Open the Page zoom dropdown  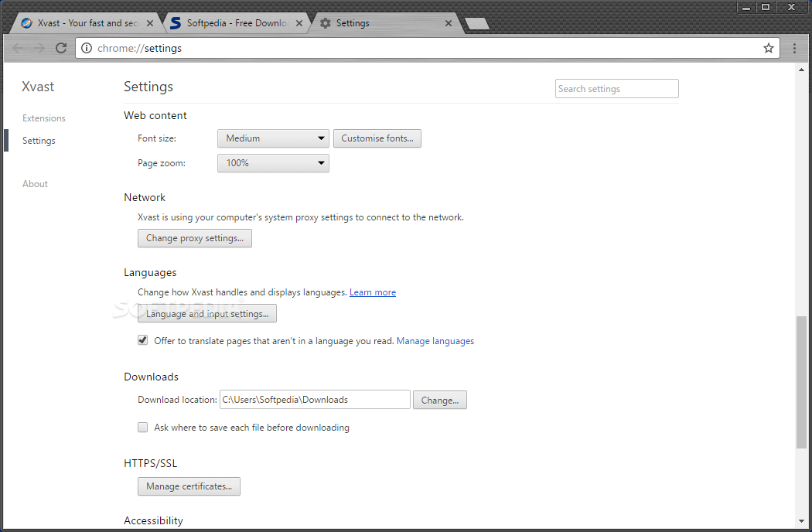273,163
